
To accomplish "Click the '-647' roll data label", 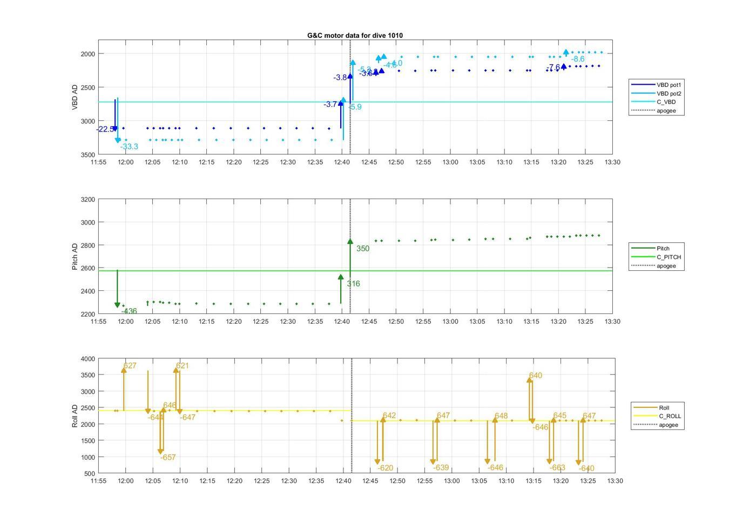I will pos(187,418).
